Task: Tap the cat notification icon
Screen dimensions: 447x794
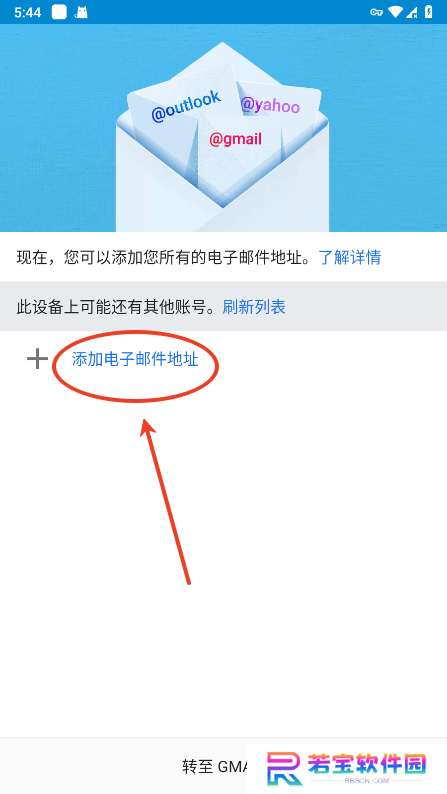Action: [81, 12]
